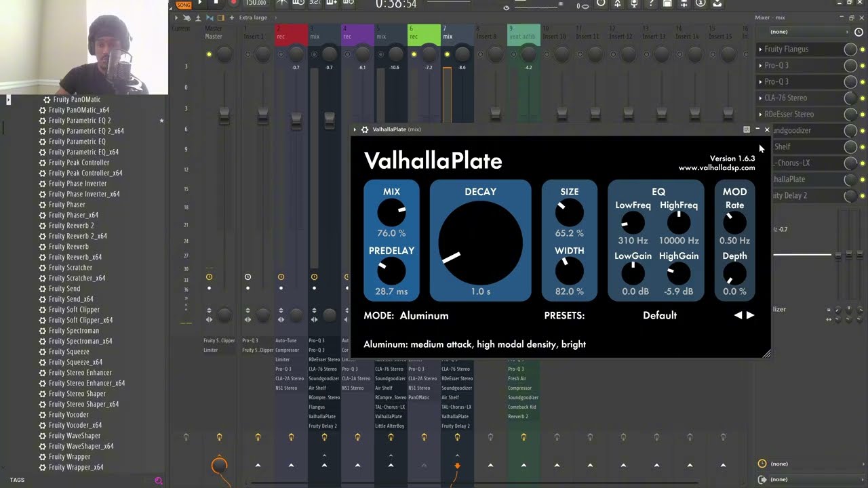868x488 pixels.
Task: Click the bottom output clock icon next to (none)
Action: [762, 464]
